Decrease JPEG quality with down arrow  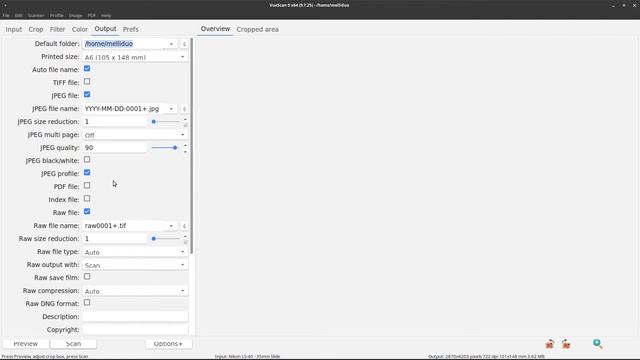click(x=185, y=151)
